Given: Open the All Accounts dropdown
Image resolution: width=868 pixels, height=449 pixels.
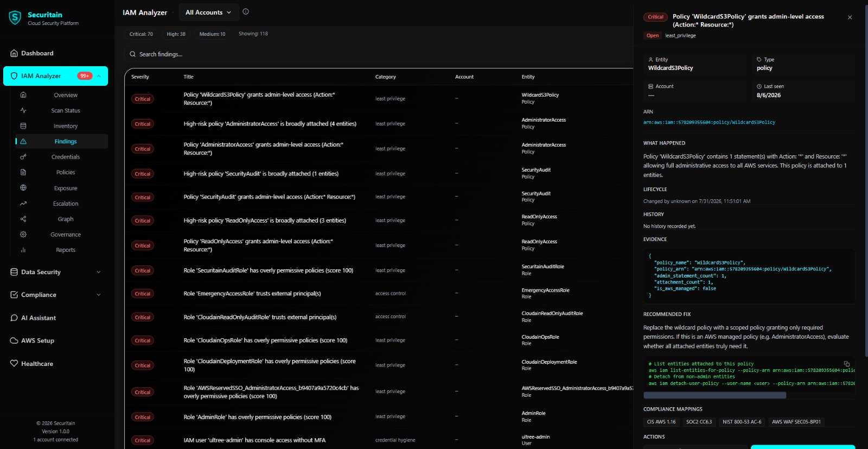Looking at the screenshot, I should [208, 12].
